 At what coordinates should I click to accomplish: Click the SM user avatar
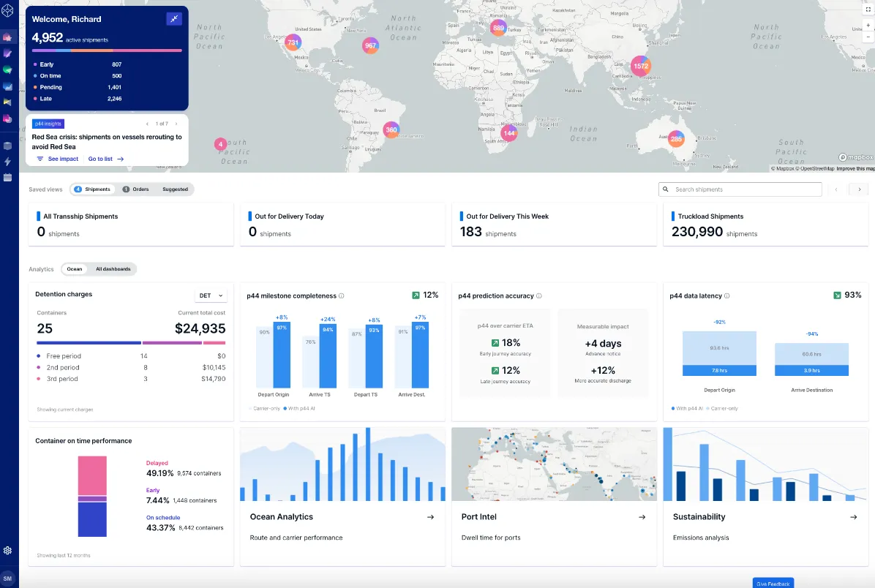7,578
